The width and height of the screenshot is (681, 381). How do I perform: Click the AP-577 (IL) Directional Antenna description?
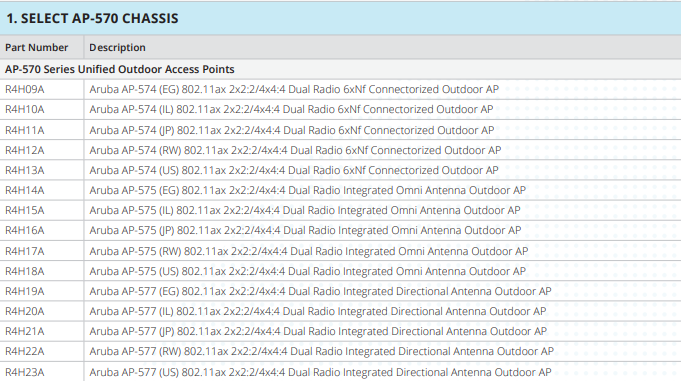click(x=318, y=311)
